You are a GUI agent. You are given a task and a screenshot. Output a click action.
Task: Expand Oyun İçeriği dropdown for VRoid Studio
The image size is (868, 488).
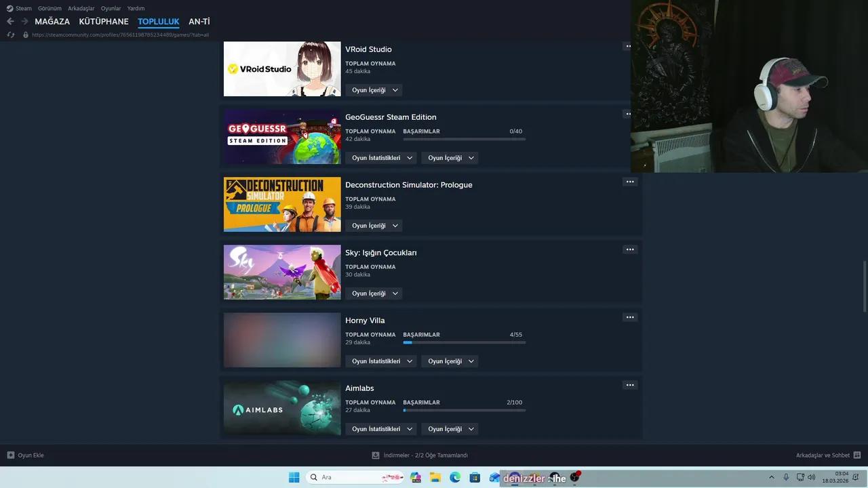pos(374,90)
